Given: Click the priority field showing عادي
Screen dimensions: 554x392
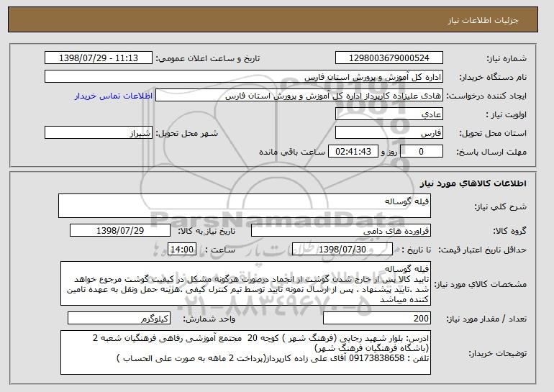Looking at the screenshot, I should [x=389, y=114].
